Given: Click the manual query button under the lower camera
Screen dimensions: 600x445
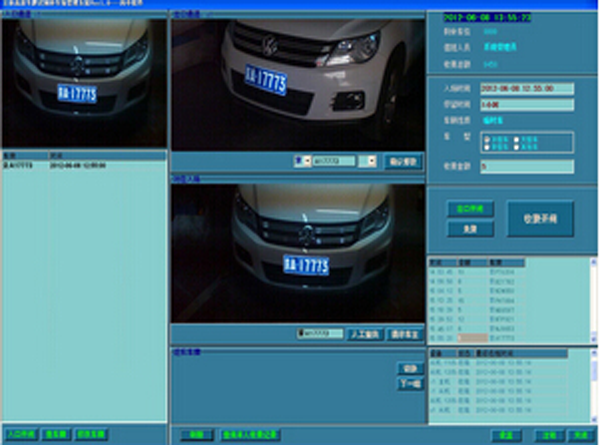Looking at the screenshot, I should click(365, 335).
